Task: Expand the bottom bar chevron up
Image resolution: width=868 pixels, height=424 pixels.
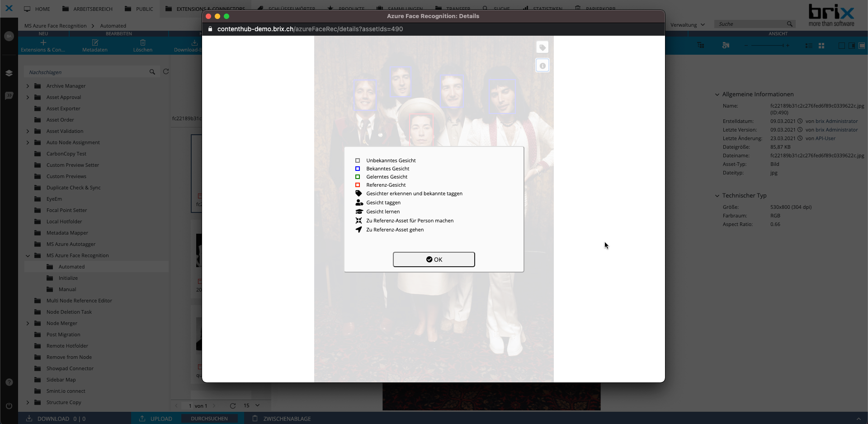Action: tap(859, 419)
